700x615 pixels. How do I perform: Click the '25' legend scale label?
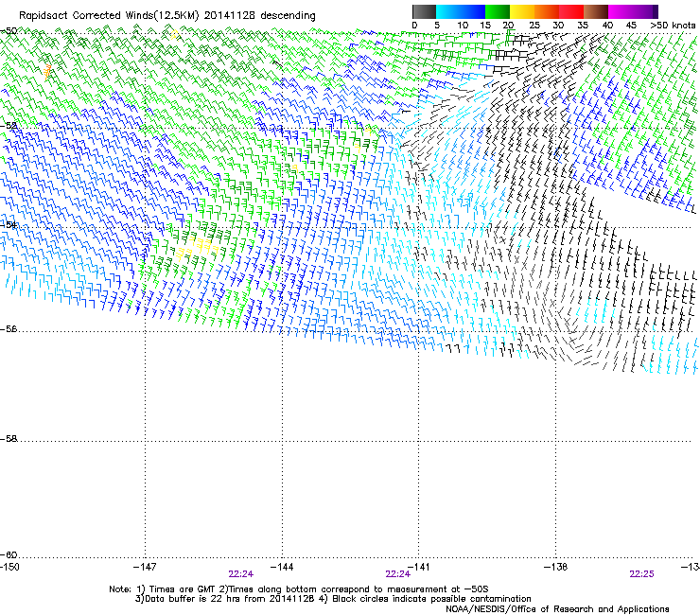pyautogui.click(x=534, y=26)
